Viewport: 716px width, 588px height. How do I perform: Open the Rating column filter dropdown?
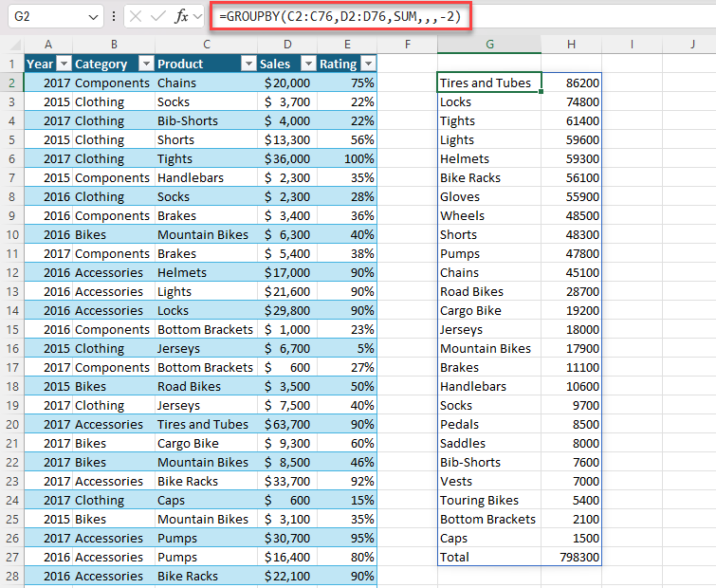pos(367,64)
